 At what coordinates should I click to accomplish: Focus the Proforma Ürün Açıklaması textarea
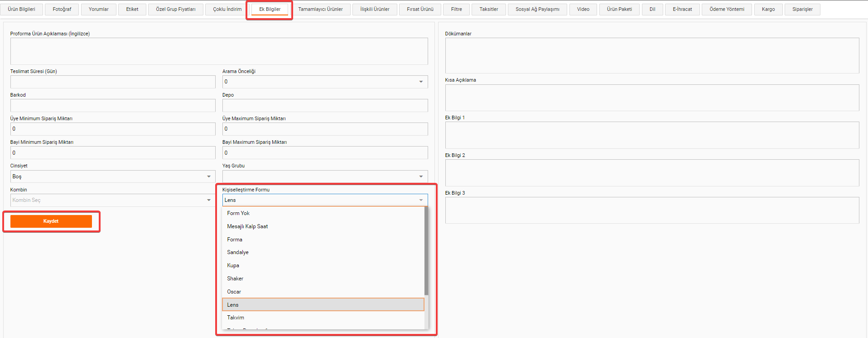click(x=219, y=51)
